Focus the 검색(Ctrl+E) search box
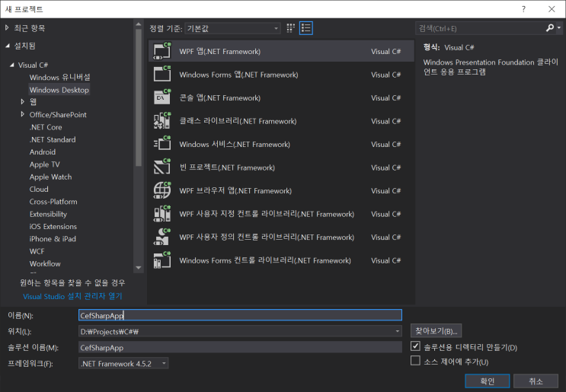The image size is (566, 392). pos(480,28)
